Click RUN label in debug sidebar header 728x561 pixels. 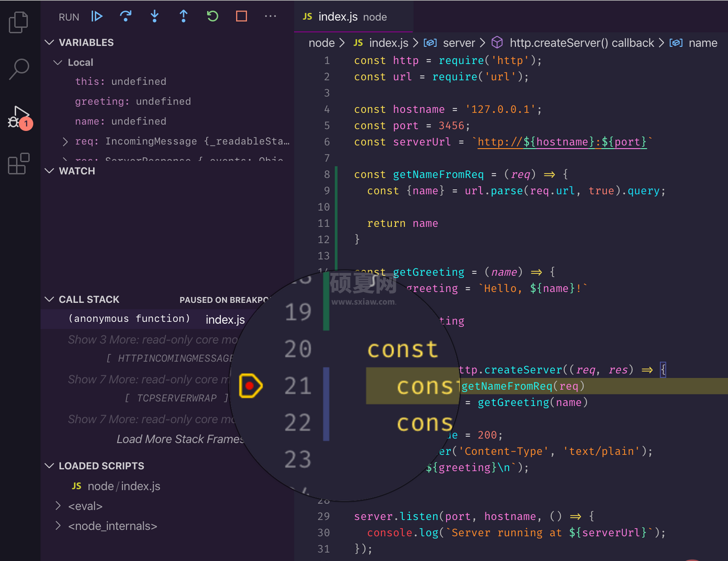coord(69,17)
